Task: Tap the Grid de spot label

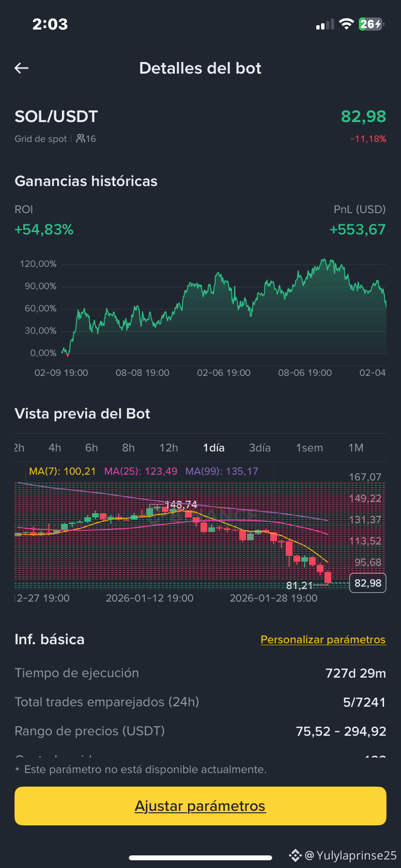Action: point(41,139)
